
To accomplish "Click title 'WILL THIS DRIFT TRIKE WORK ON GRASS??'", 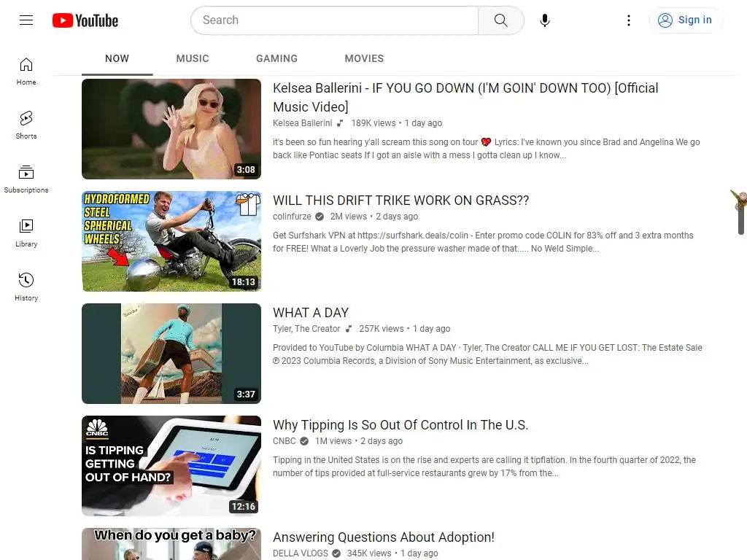I will [400, 201].
